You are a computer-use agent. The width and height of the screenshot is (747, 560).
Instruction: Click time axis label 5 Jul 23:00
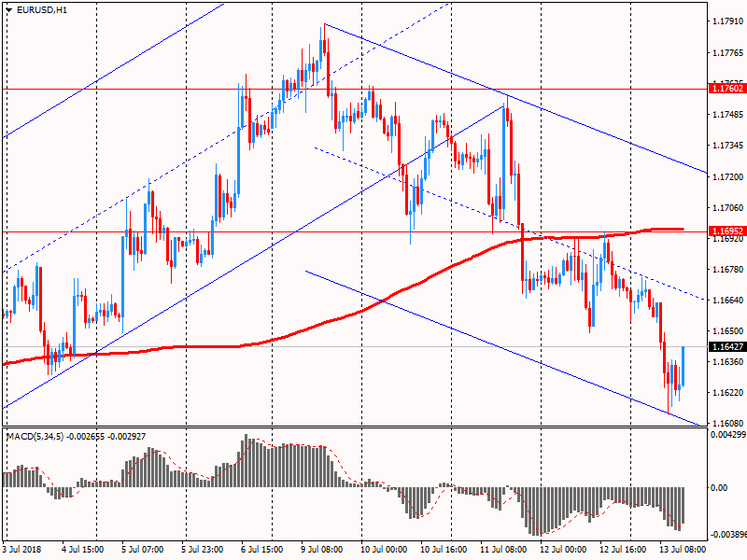pos(202,549)
